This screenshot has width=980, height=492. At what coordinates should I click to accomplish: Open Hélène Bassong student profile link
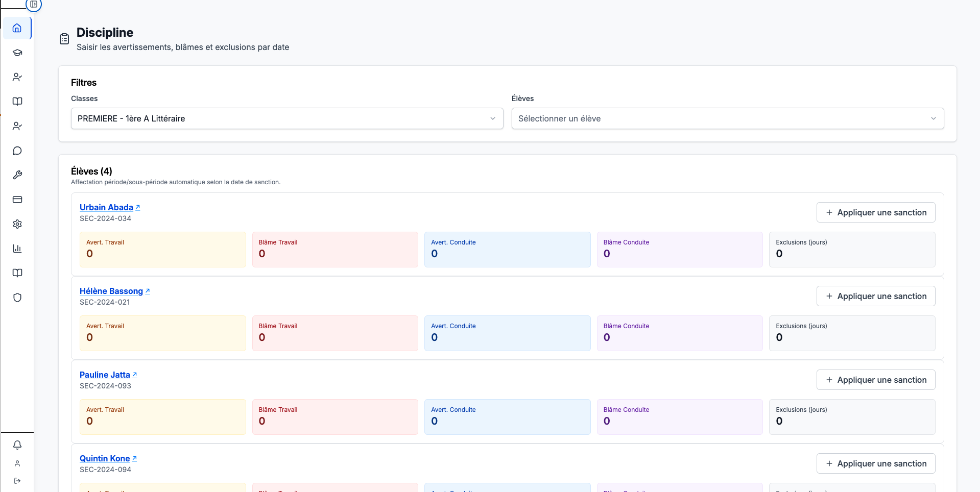point(111,291)
